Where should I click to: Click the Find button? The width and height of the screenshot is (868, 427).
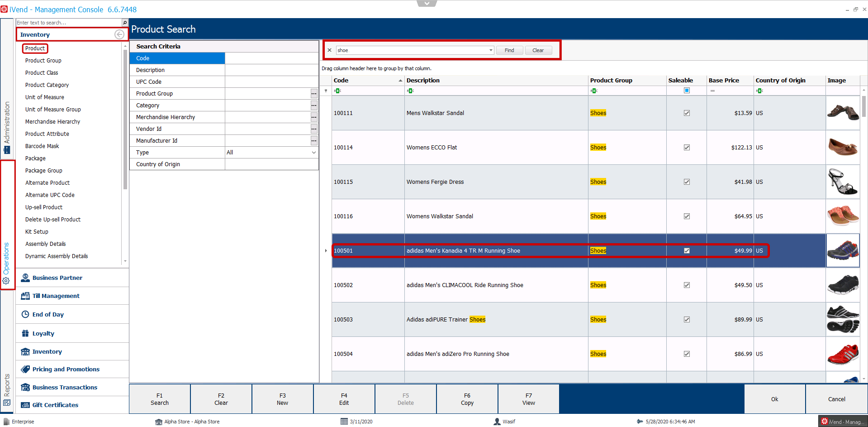point(509,50)
